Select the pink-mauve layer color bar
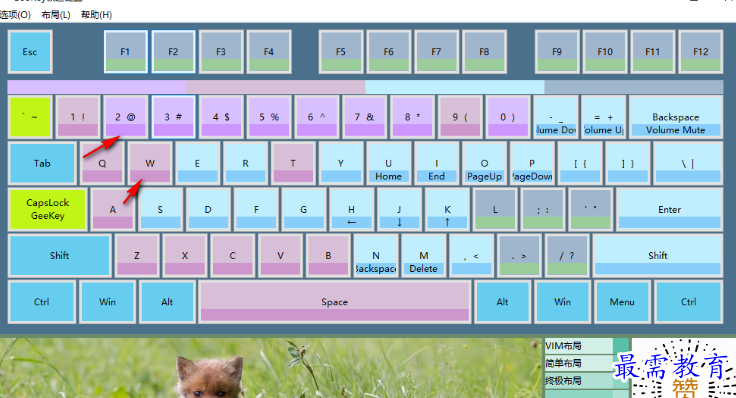Viewport: 736px width, 398px height. click(276, 87)
